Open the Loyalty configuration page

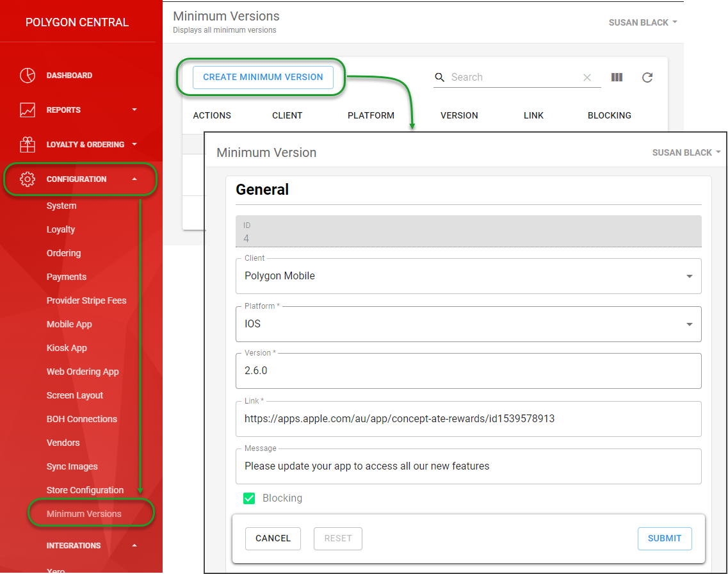coord(61,229)
